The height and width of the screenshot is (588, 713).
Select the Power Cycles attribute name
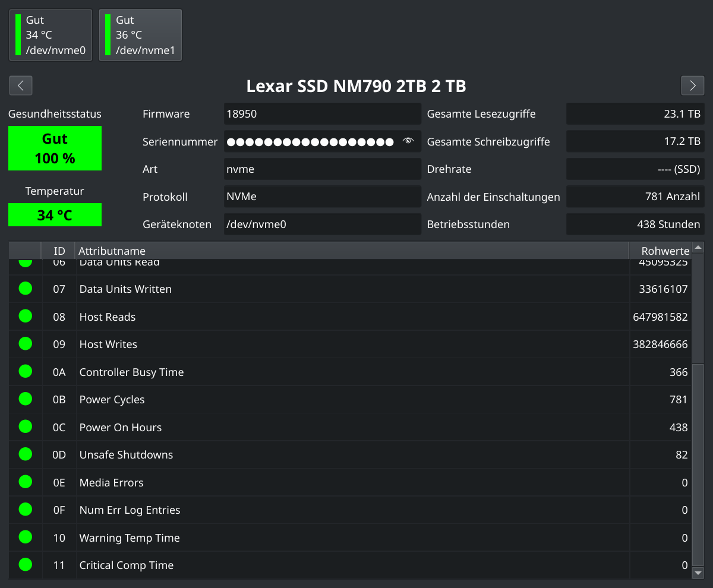pyautogui.click(x=112, y=400)
